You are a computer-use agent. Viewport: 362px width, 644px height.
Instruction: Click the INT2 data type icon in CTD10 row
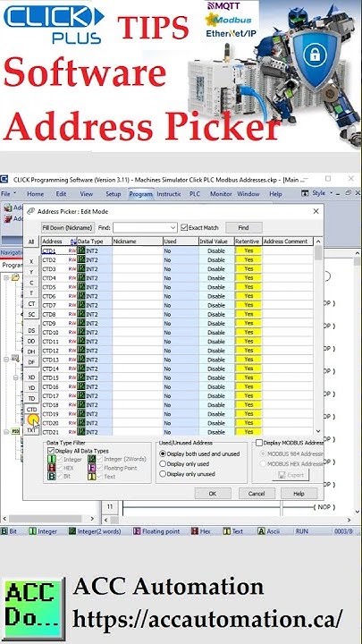(x=81, y=332)
